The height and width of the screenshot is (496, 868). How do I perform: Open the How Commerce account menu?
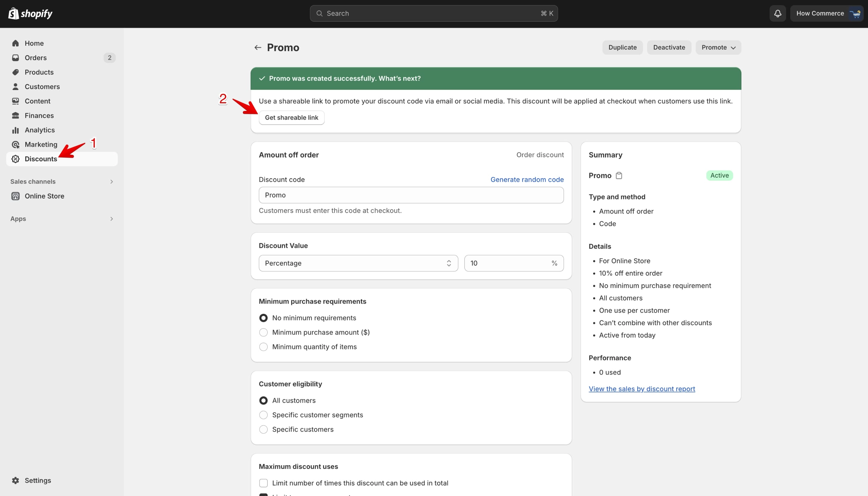tap(826, 13)
